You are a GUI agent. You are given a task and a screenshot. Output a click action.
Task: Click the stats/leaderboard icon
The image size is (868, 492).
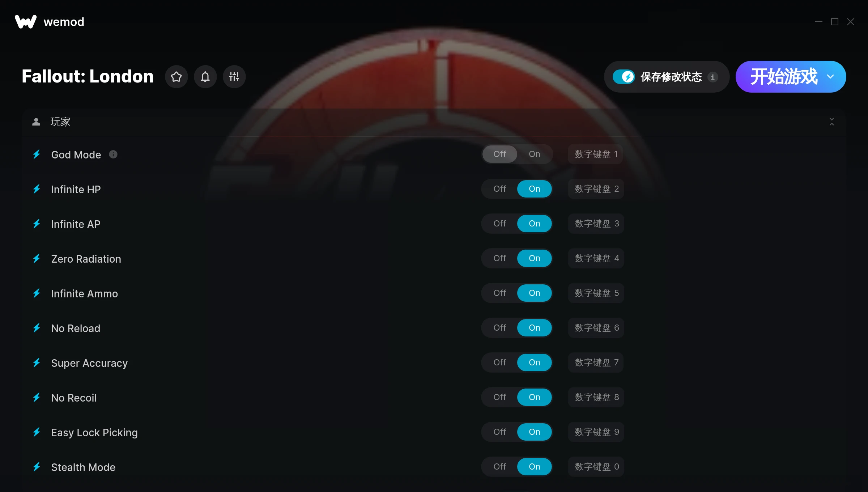tap(234, 76)
